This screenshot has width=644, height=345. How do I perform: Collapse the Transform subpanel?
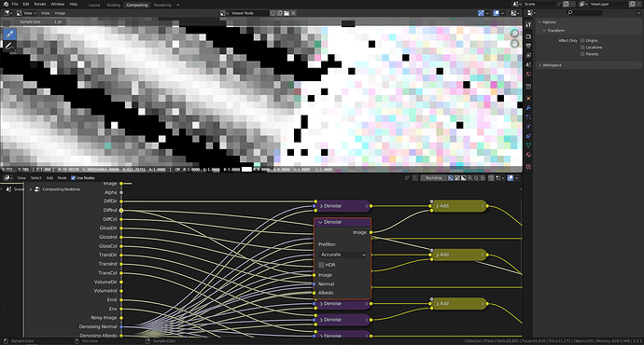pos(544,31)
